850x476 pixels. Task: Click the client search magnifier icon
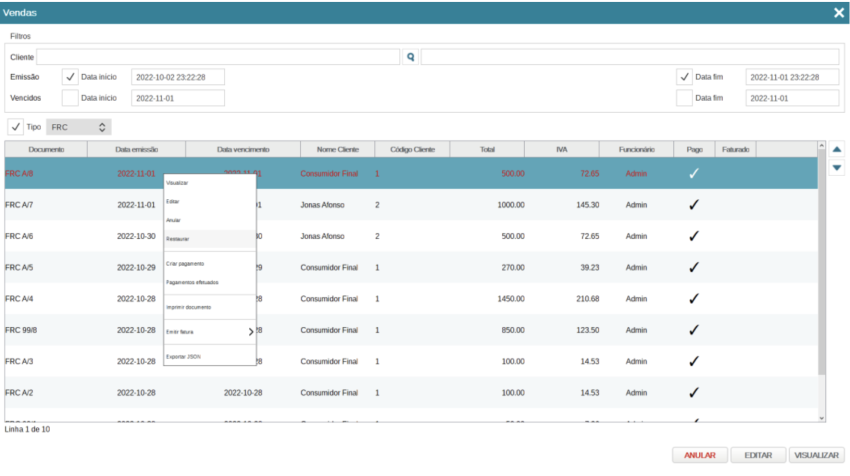point(410,57)
